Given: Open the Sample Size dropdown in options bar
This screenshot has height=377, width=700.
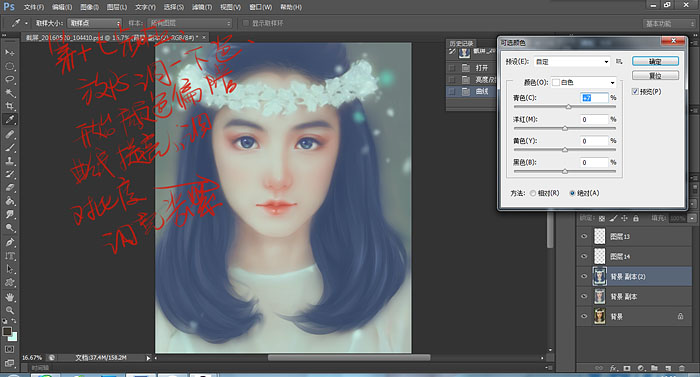Looking at the screenshot, I should pyautogui.click(x=94, y=23).
